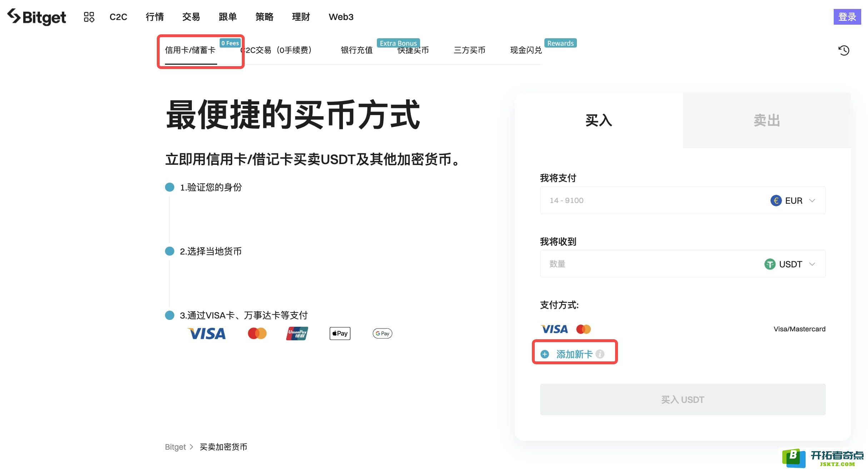The image size is (868, 469).
Task: Click 我将收到 label
Action: point(558,242)
